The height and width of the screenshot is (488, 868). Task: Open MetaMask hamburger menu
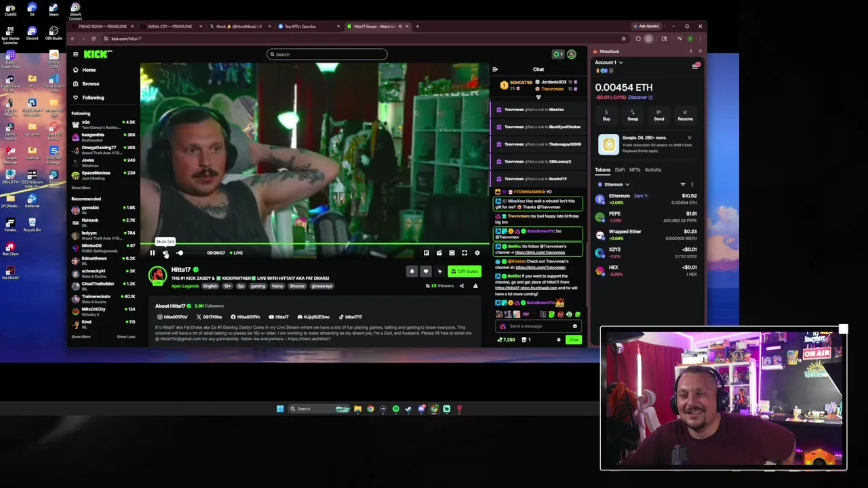[x=696, y=66]
